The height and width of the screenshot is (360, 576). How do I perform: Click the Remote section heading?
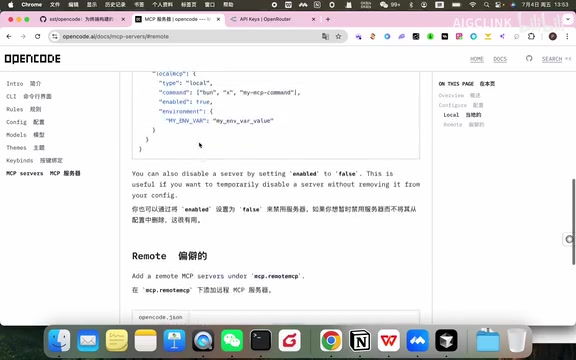[x=169, y=256]
